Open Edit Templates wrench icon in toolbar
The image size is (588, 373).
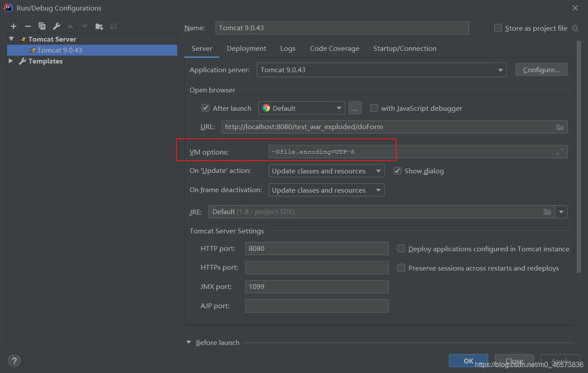[x=56, y=26]
